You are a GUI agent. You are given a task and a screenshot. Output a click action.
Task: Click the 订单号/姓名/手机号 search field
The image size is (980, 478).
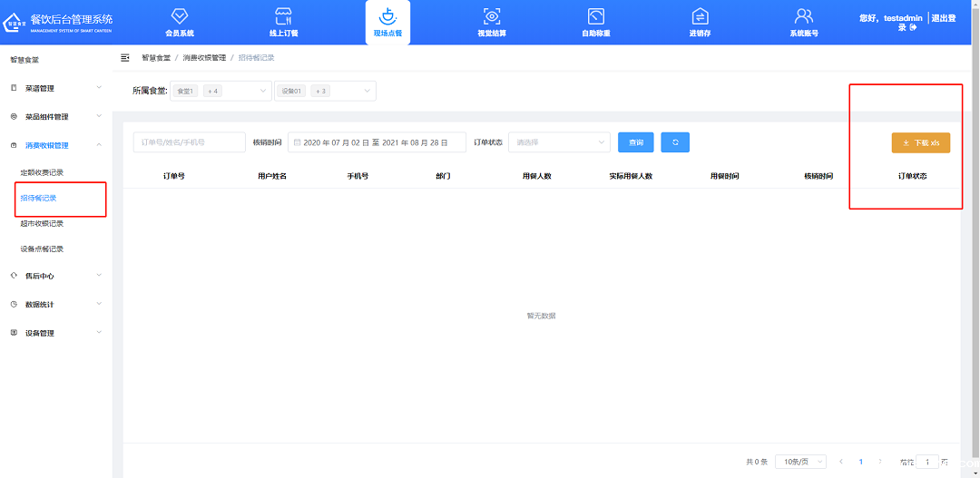pyautogui.click(x=189, y=142)
